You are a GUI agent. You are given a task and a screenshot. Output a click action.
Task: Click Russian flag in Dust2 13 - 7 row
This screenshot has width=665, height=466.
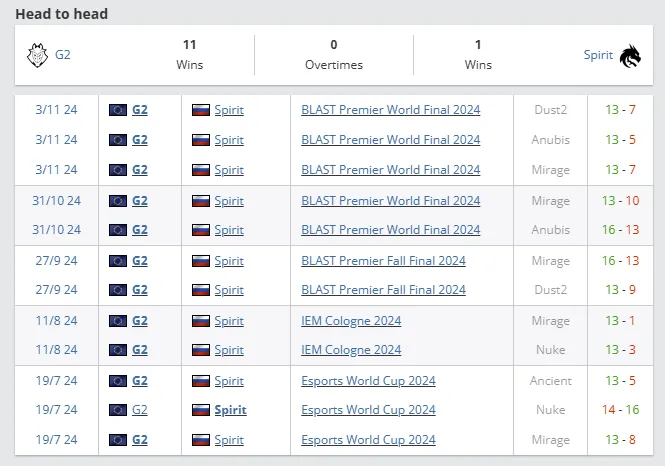[x=201, y=110]
